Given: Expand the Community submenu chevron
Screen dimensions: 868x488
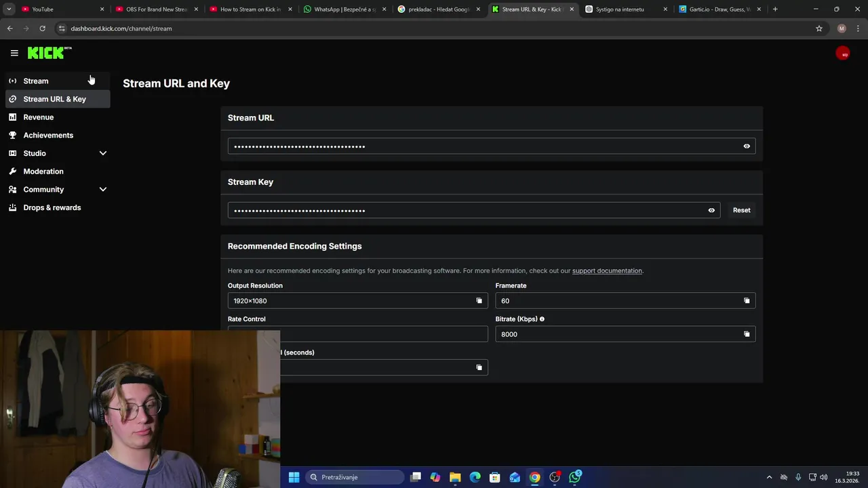Looking at the screenshot, I should coord(103,190).
